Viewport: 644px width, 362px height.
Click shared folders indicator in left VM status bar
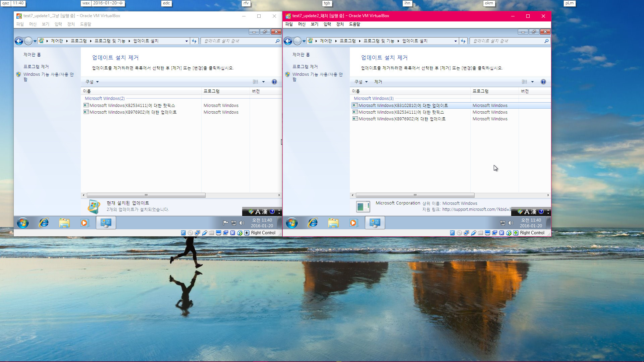coord(212,233)
